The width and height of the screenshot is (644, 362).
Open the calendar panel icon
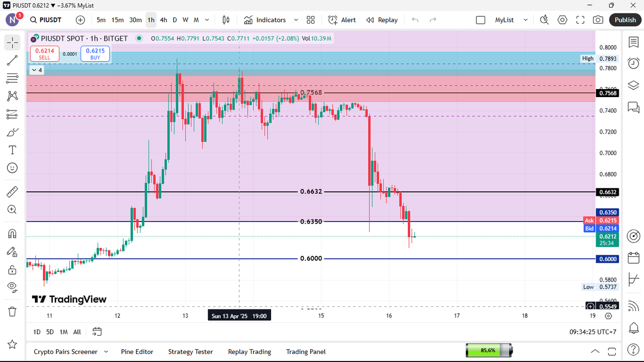coord(633,258)
